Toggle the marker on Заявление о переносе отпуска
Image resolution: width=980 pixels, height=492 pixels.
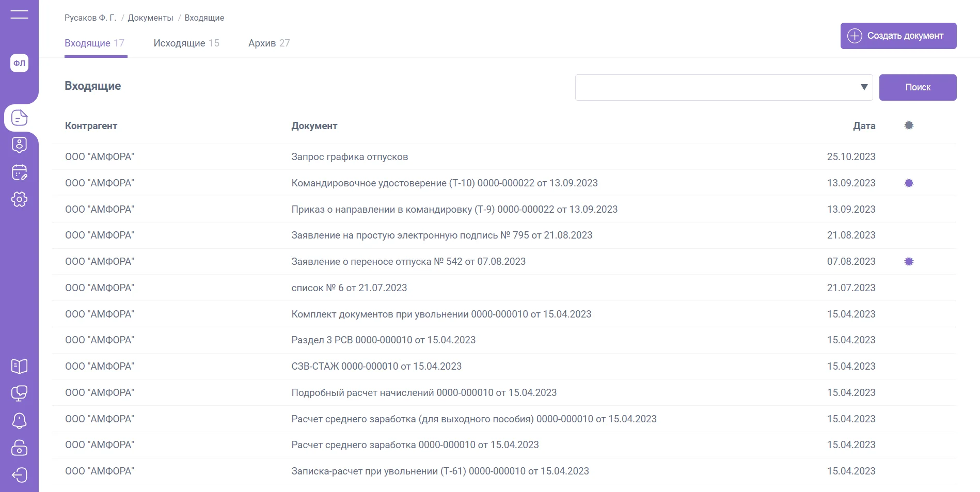pos(909,262)
